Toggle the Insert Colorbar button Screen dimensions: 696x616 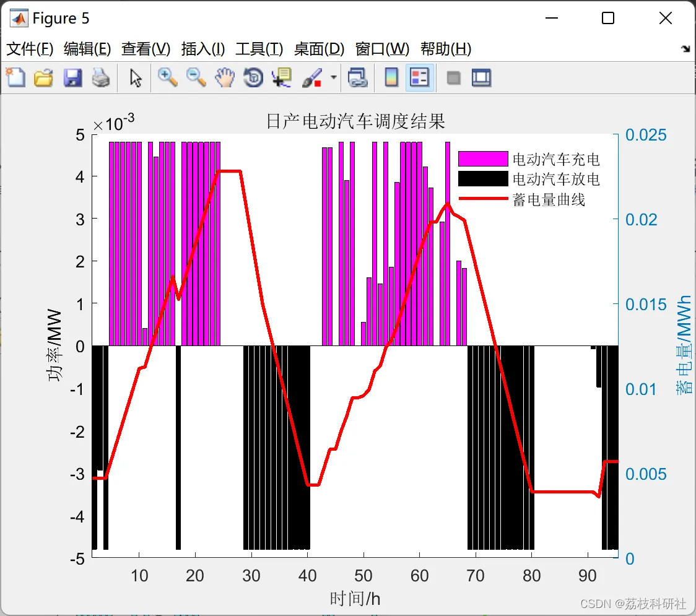tap(391, 77)
